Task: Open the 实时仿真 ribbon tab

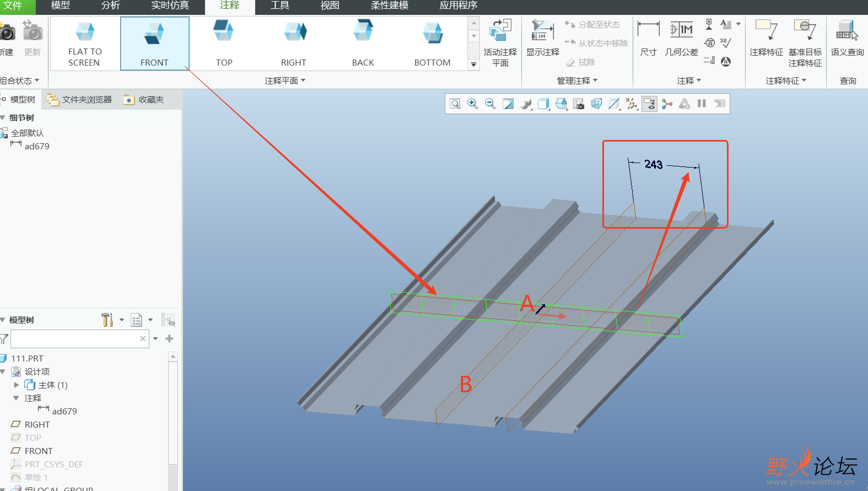Action: click(170, 6)
